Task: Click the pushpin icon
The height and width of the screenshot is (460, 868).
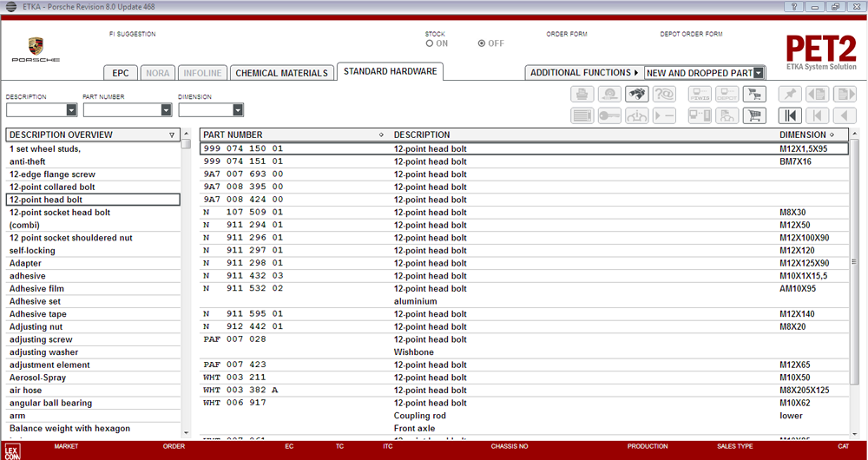Action: (790, 94)
